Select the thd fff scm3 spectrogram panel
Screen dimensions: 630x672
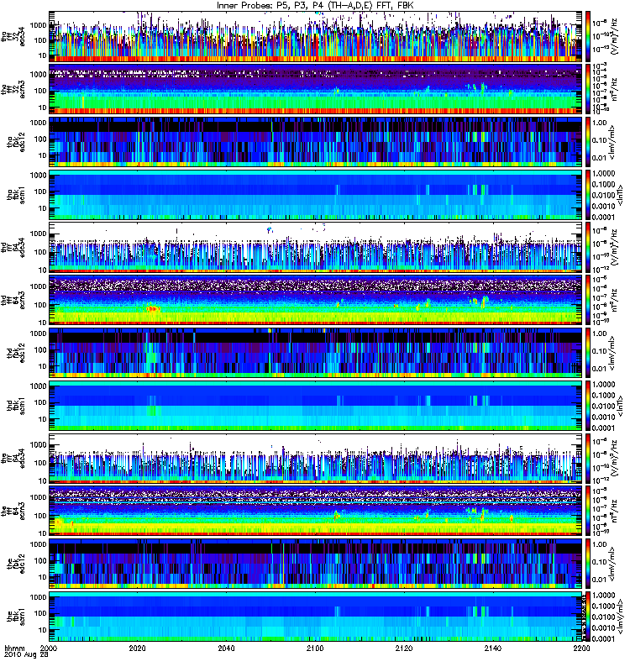click(316, 300)
